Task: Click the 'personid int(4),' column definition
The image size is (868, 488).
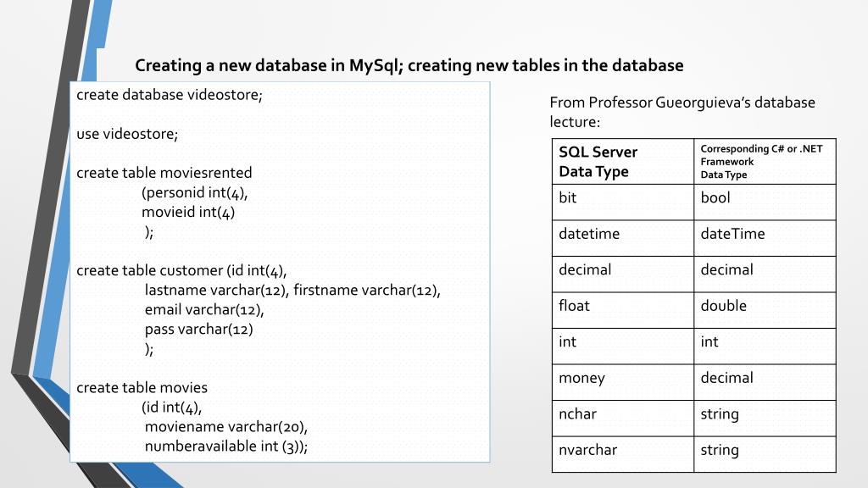Action: pos(195,192)
